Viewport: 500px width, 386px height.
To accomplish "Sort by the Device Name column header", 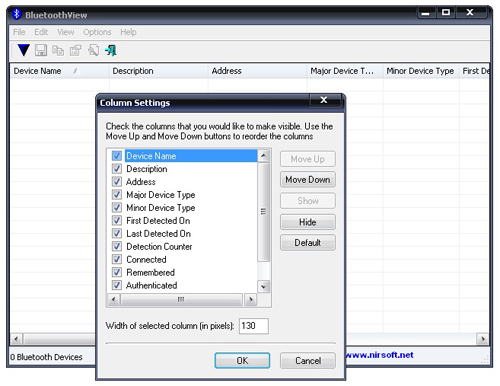I will tap(59, 71).
